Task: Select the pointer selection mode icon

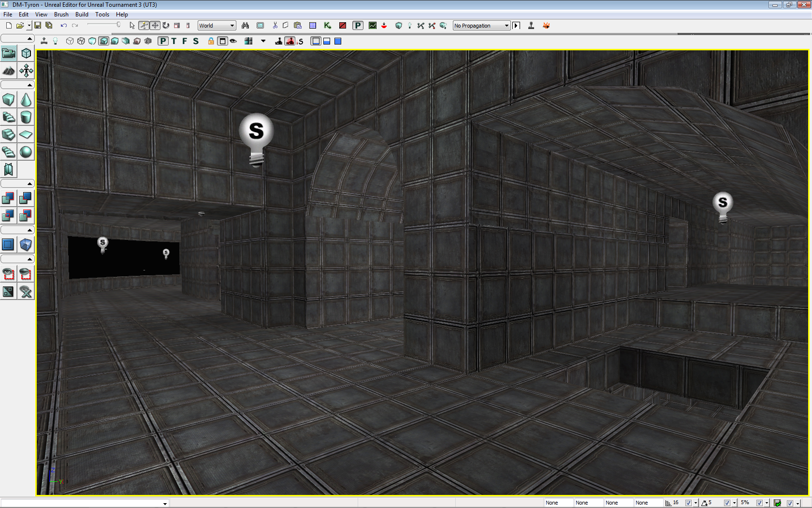Action: tap(132, 26)
